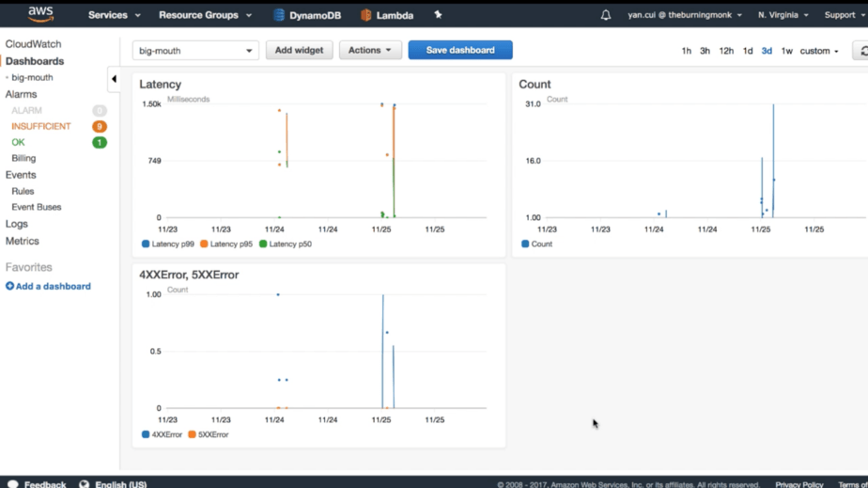Screen dimensions: 868x488
Task: Select the 1w time range
Action: click(786, 51)
